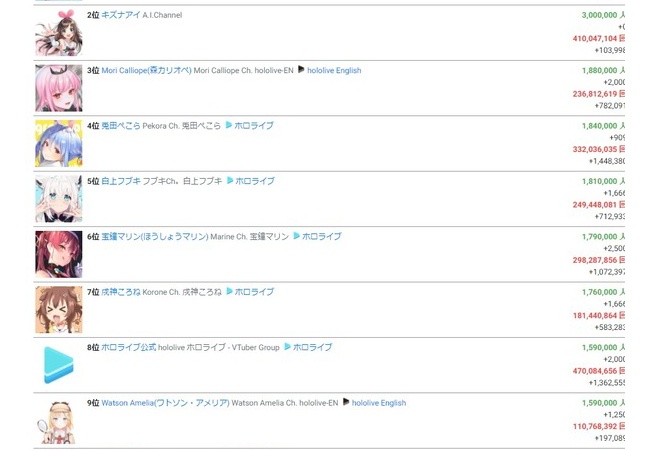
Task: Open hololive English group link in Watson Amelia row
Action: click(x=379, y=403)
